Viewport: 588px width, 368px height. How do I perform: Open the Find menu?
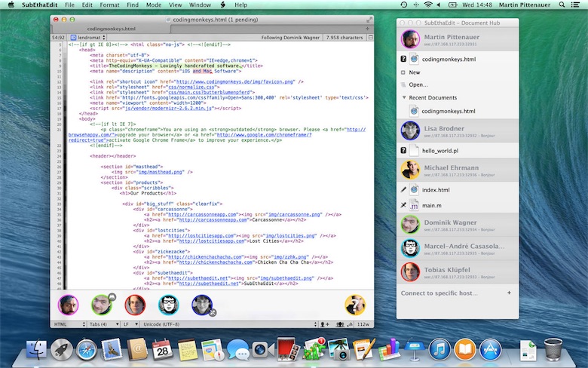(x=133, y=5)
